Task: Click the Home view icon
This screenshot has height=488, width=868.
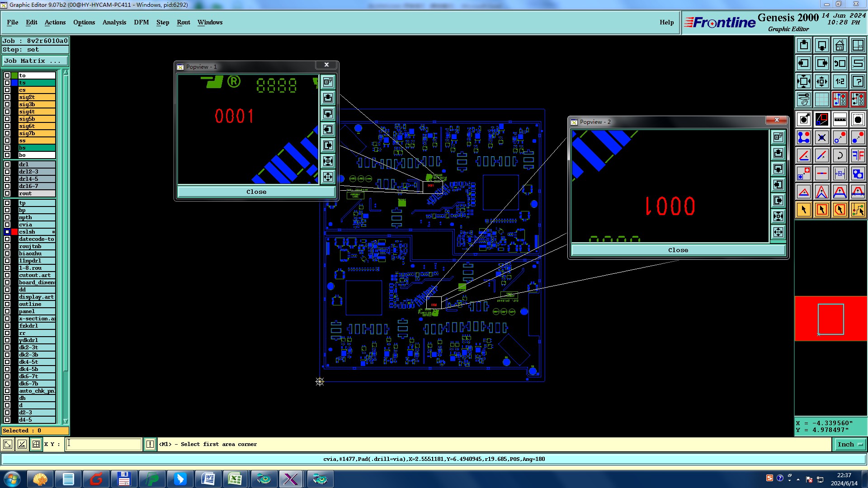Action: (x=840, y=45)
